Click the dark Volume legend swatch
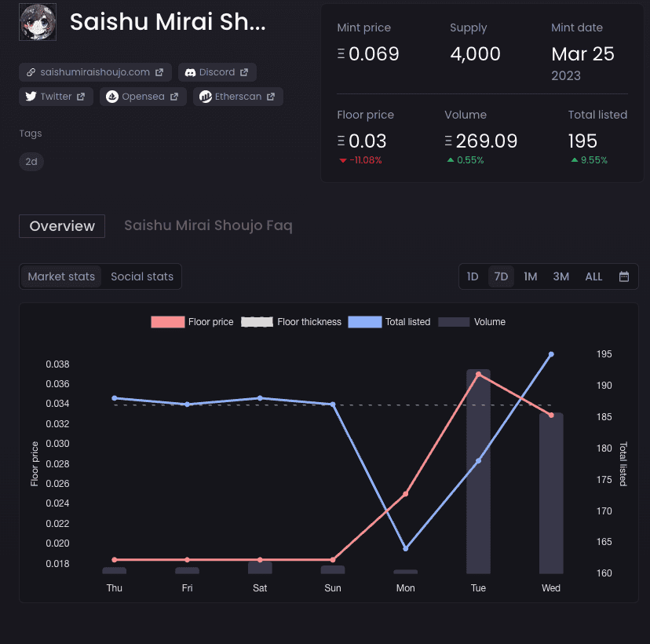The height and width of the screenshot is (644, 650). pos(454,322)
